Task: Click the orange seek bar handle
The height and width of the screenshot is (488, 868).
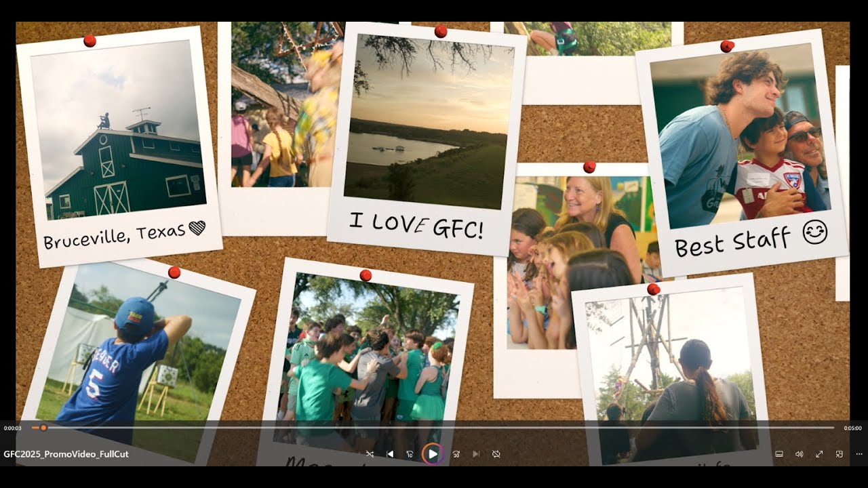Action: 43,428
